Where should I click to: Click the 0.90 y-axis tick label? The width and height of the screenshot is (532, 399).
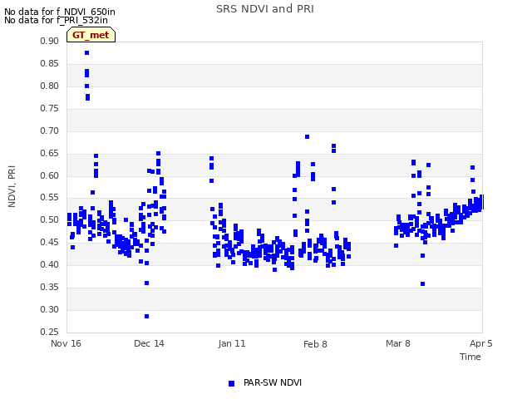(50, 41)
